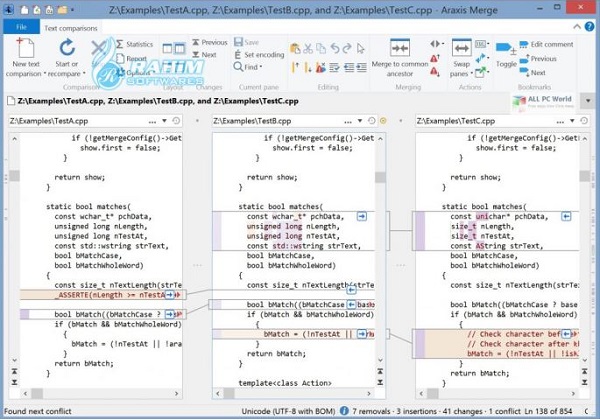Click the Paste clipboard icon

295,48
